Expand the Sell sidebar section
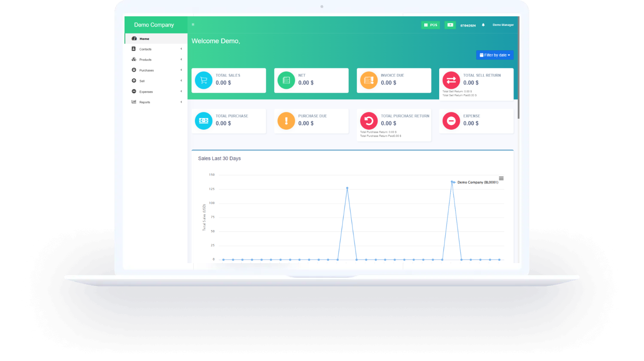Screen dimensions: 644x361 (x=181, y=81)
